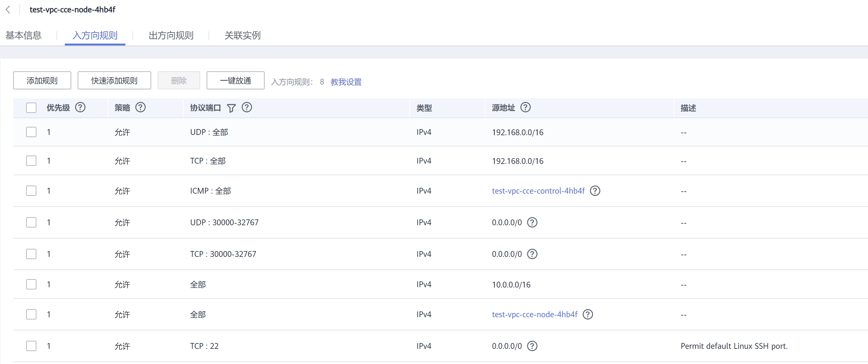Click help icon for UDP 30000-32767 source address
The image size is (868, 364).
(x=532, y=223)
